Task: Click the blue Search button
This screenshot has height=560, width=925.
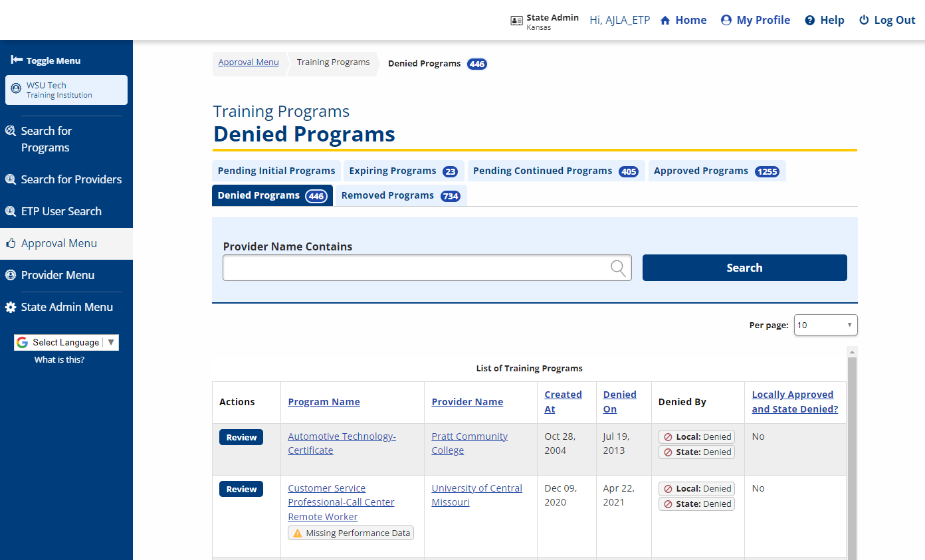Action: pos(744,268)
